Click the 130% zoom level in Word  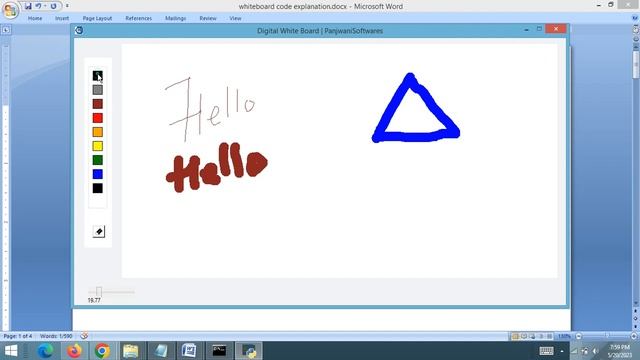[x=564, y=336]
